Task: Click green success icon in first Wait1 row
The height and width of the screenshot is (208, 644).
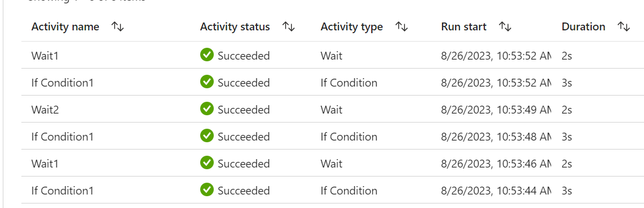Action: [207, 55]
